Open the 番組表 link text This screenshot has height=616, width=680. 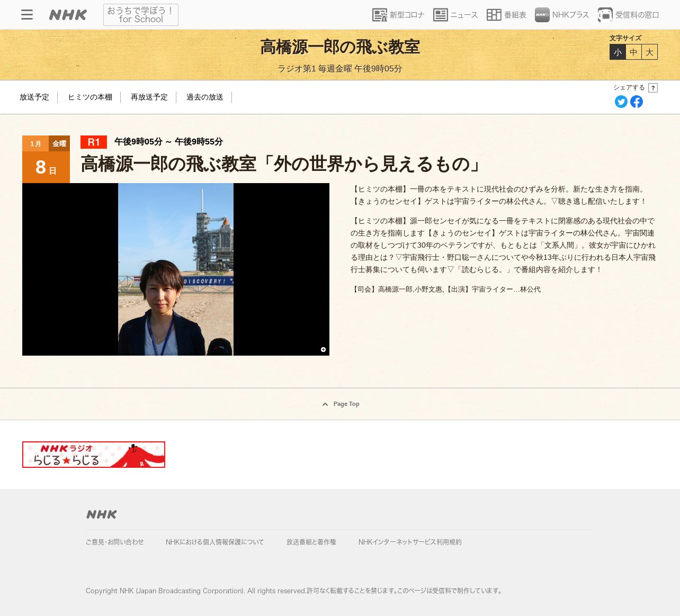(515, 15)
